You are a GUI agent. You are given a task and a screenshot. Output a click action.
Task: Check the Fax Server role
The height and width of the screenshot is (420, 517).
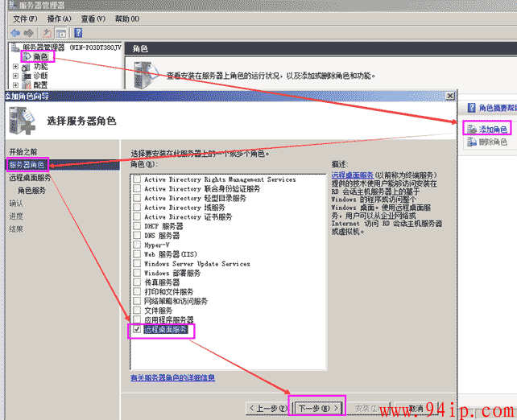[x=137, y=282]
